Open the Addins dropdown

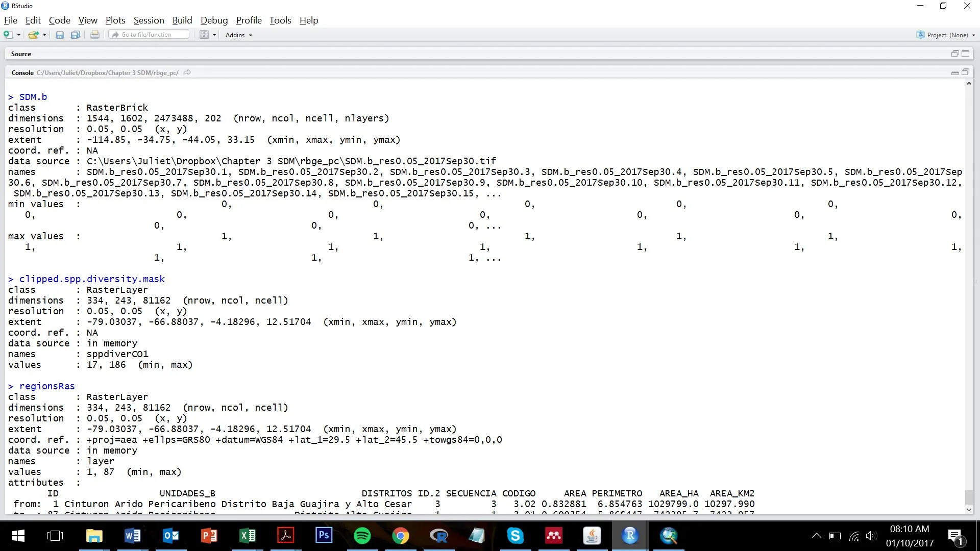click(x=239, y=35)
